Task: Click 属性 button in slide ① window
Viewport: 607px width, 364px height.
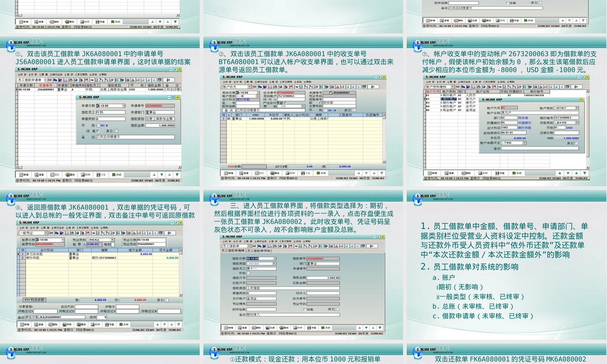Action: [70, 175]
